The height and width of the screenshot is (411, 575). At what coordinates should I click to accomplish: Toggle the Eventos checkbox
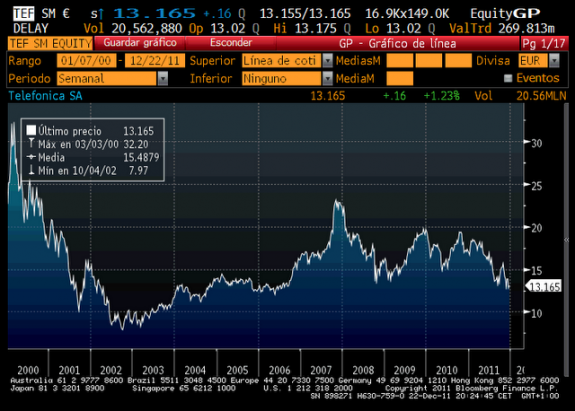click(x=508, y=78)
